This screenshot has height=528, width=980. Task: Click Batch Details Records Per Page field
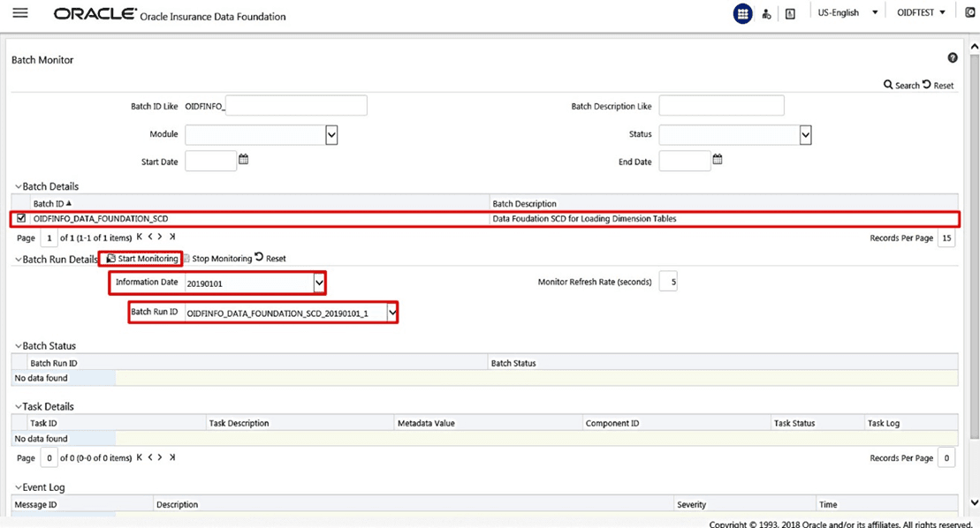coord(946,238)
